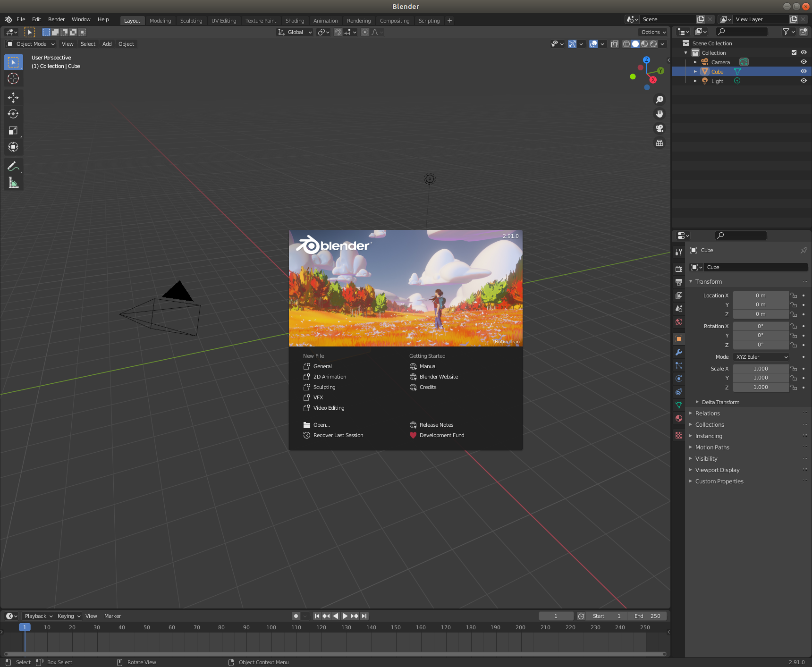Collapse the Transform panel
This screenshot has height=667, width=812.
[x=708, y=282]
